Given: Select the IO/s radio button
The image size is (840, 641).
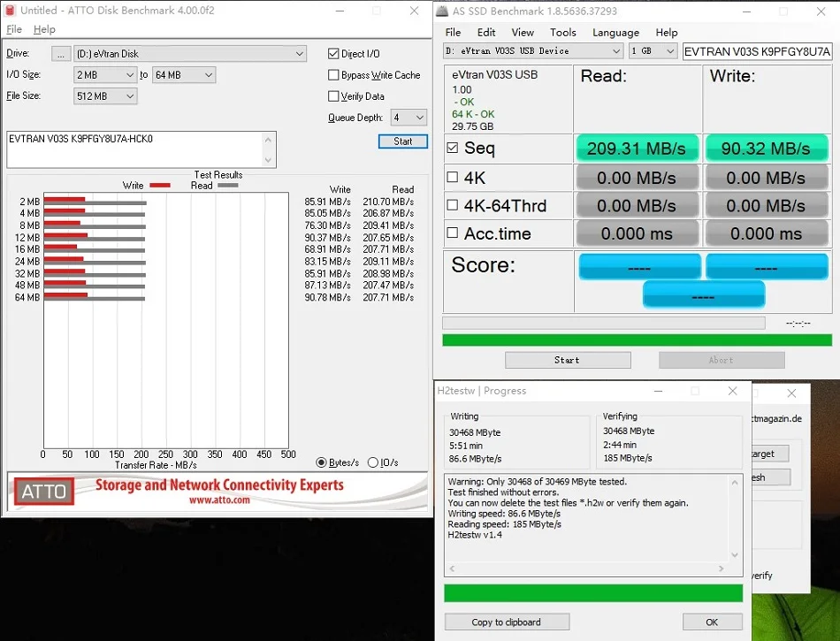Looking at the screenshot, I should 373,462.
